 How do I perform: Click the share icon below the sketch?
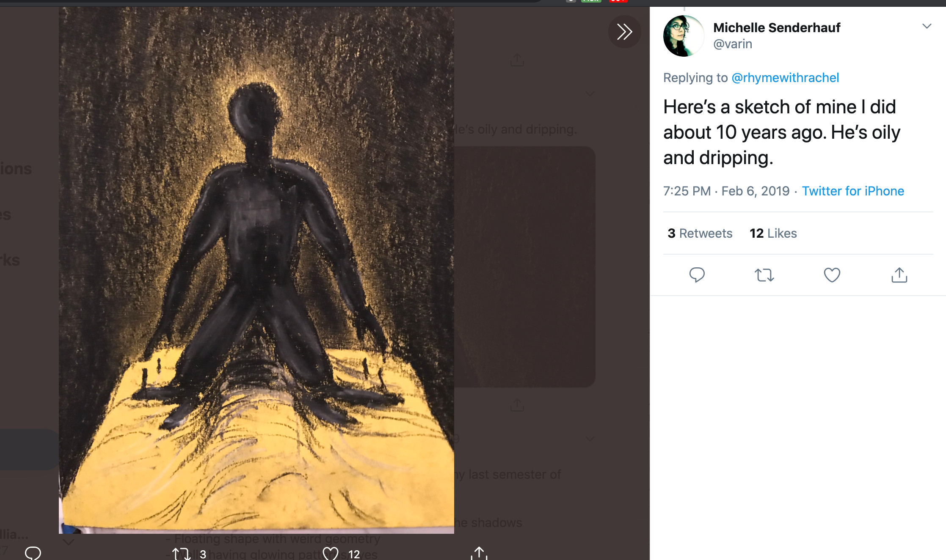[x=479, y=553]
